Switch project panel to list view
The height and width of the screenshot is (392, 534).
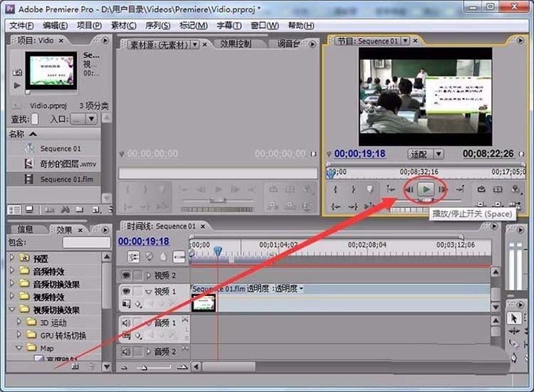[14, 210]
